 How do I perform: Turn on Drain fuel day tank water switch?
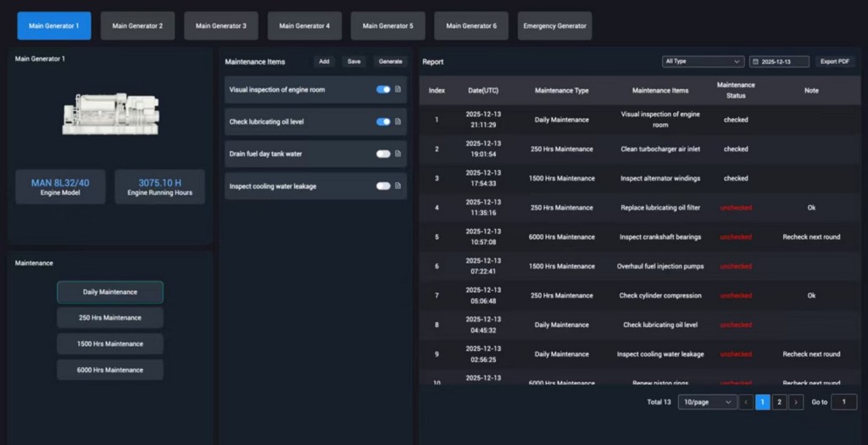point(383,154)
